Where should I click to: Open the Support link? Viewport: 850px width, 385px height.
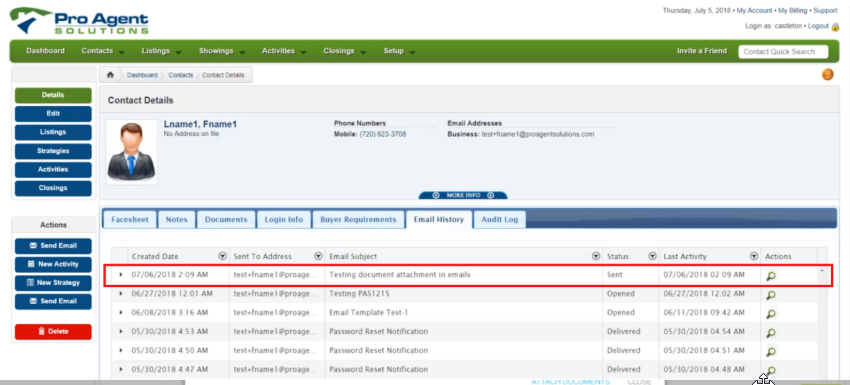coord(825,11)
